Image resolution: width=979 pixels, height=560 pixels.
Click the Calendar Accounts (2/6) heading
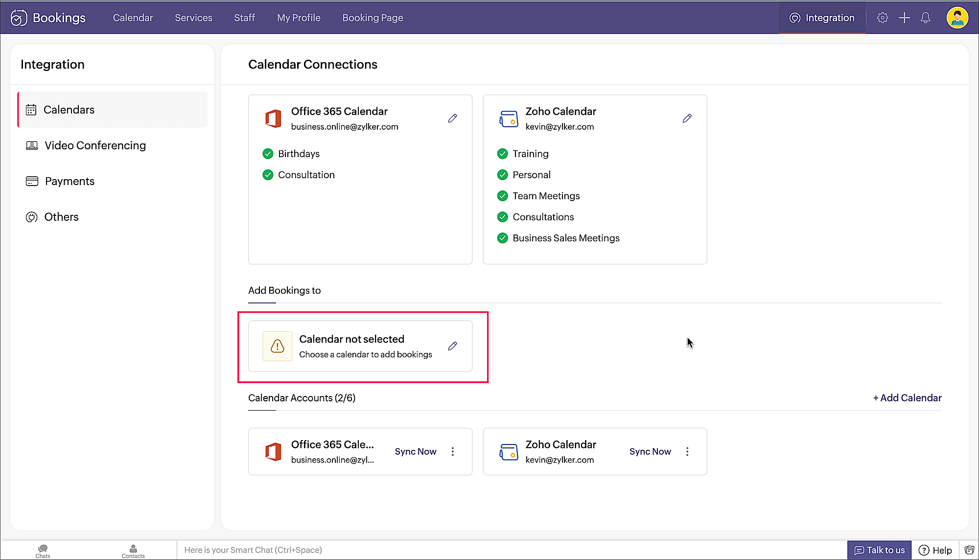pyautogui.click(x=302, y=398)
